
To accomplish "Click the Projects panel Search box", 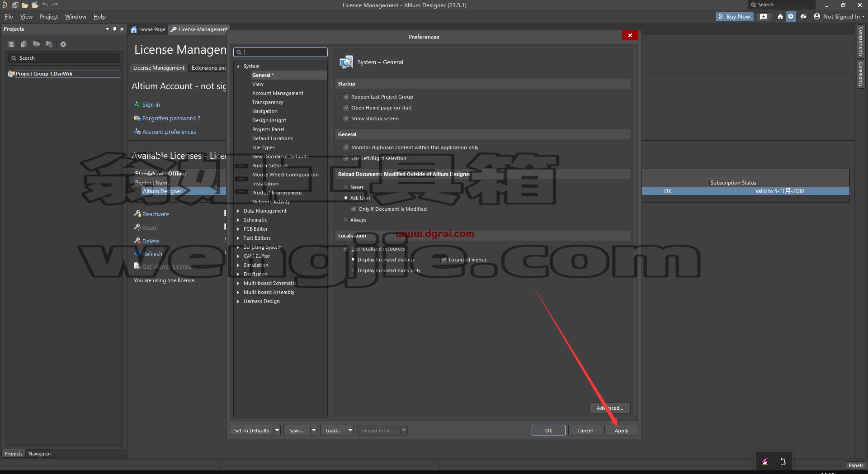I will click(x=64, y=58).
